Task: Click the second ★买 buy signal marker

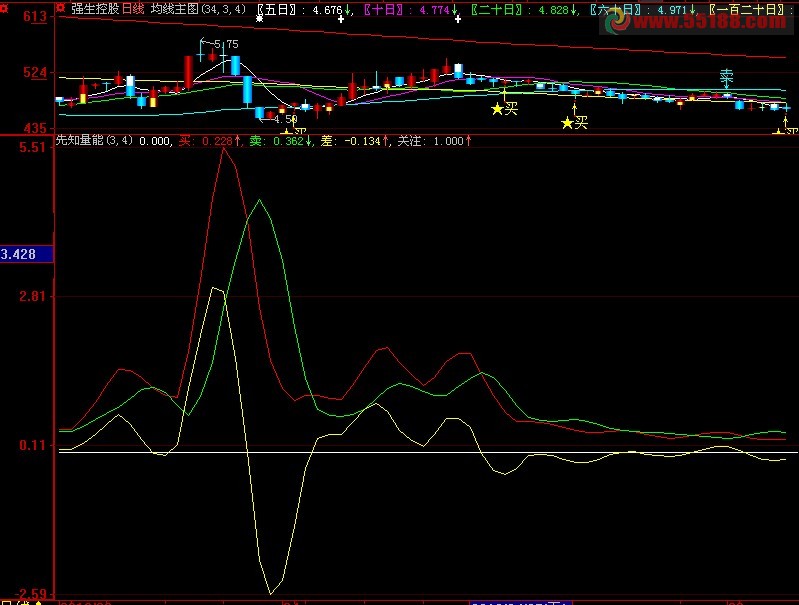Action: click(575, 123)
